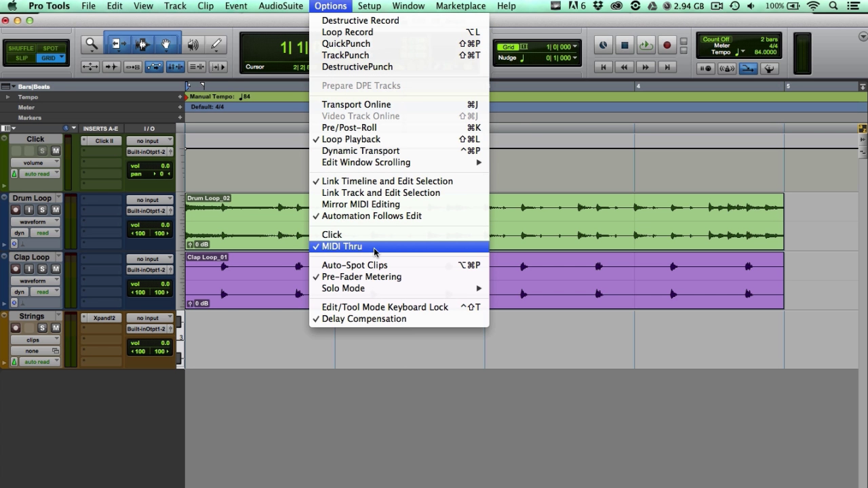The image size is (868, 488).
Task: Click the Rewind button
Action: point(624,67)
